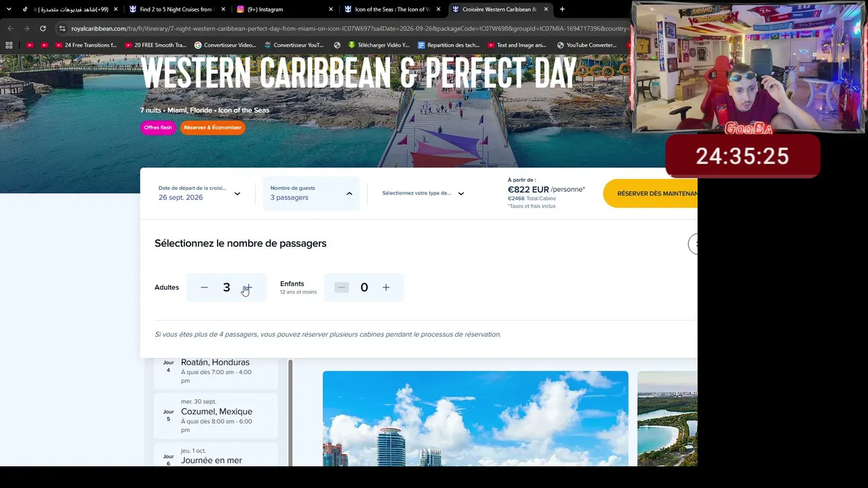Screen dimensions: 868x488
Task: Open the Télécharger Vidéo Y... bookmark
Action: [378, 45]
